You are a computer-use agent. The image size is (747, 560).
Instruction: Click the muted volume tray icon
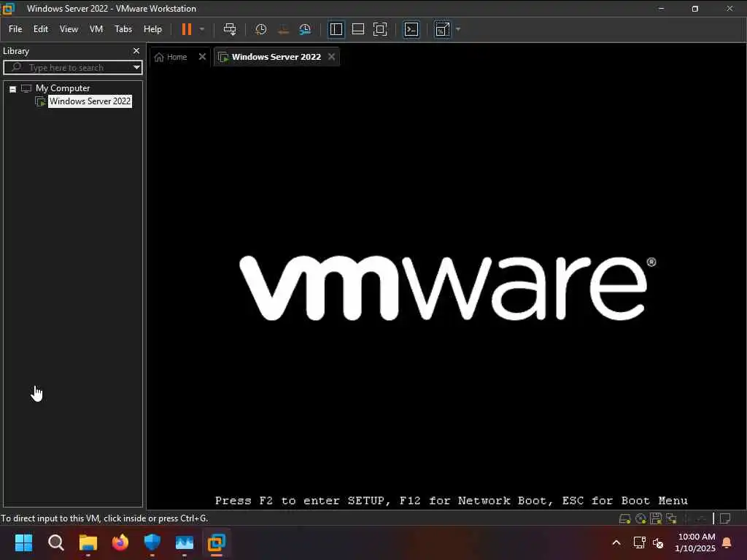coord(658,542)
